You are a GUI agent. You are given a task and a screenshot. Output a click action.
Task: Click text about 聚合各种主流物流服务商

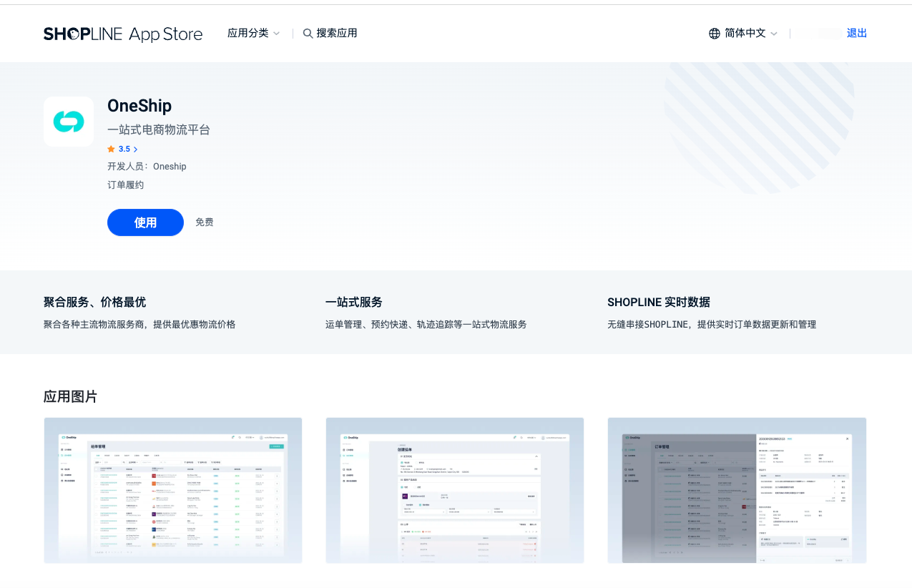[x=139, y=324]
